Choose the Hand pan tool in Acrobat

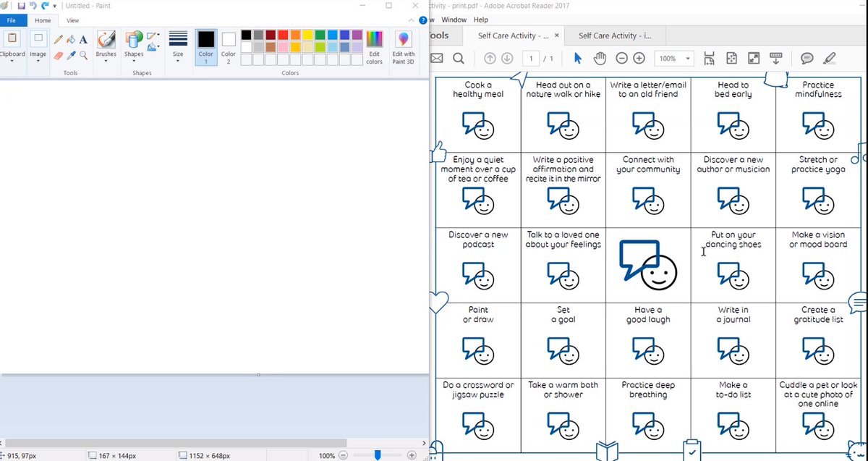tap(600, 59)
